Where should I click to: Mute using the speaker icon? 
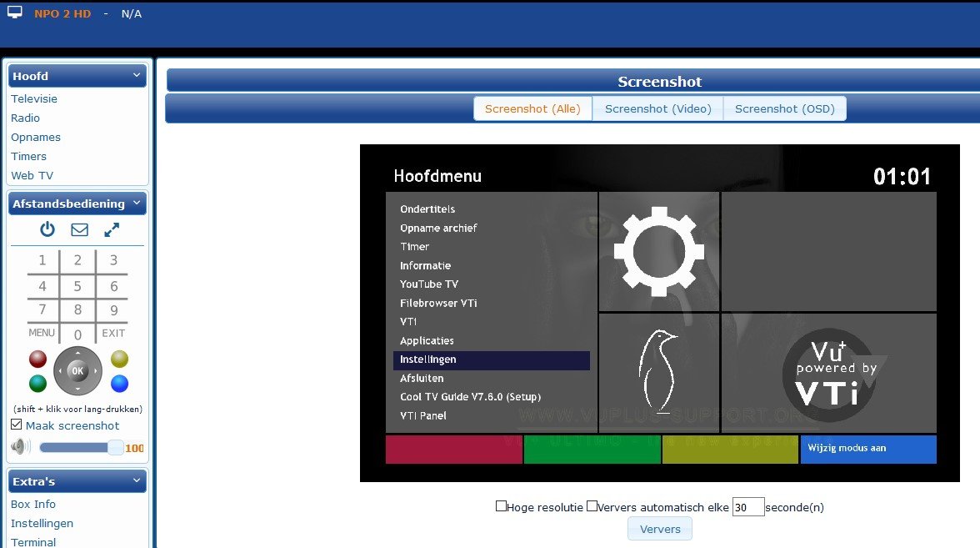(x=20, y=447)
